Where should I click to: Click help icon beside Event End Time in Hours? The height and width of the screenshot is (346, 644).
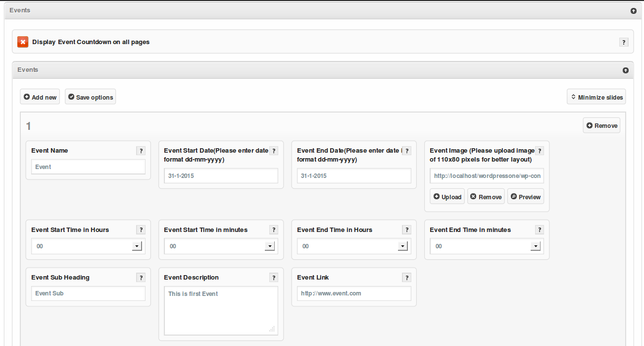click(407, 230)
